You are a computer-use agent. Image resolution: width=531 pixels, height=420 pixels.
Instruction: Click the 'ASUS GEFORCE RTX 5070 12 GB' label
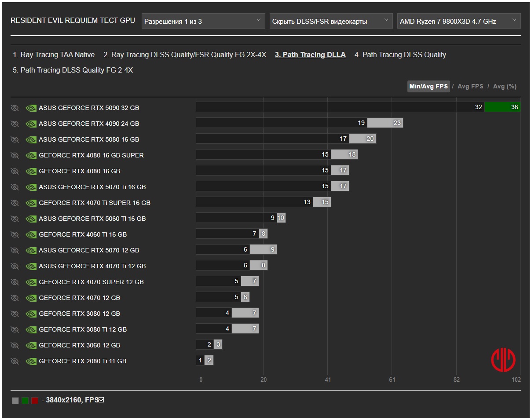89,250
